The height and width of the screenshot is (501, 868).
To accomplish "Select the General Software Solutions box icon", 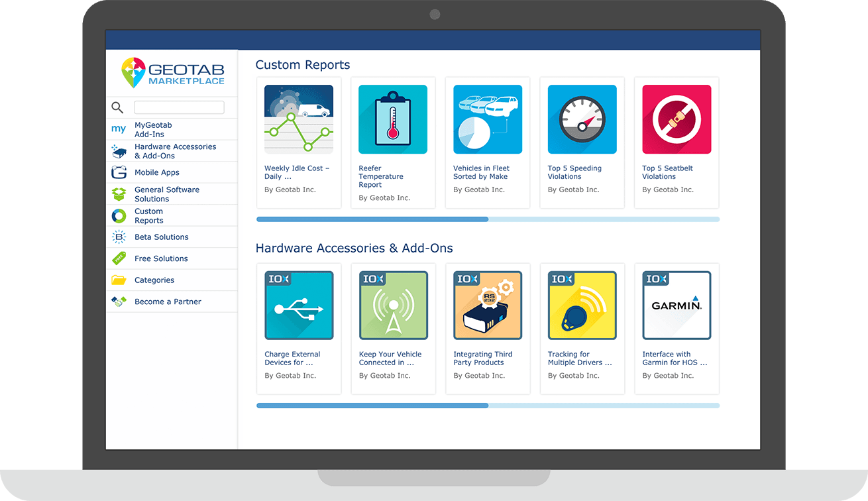I will pos(118,194).
